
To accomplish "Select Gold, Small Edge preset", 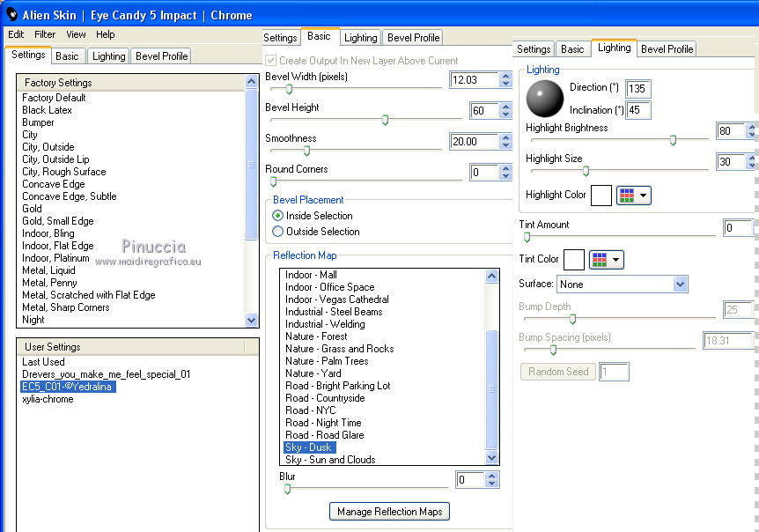I will (57, 221).
